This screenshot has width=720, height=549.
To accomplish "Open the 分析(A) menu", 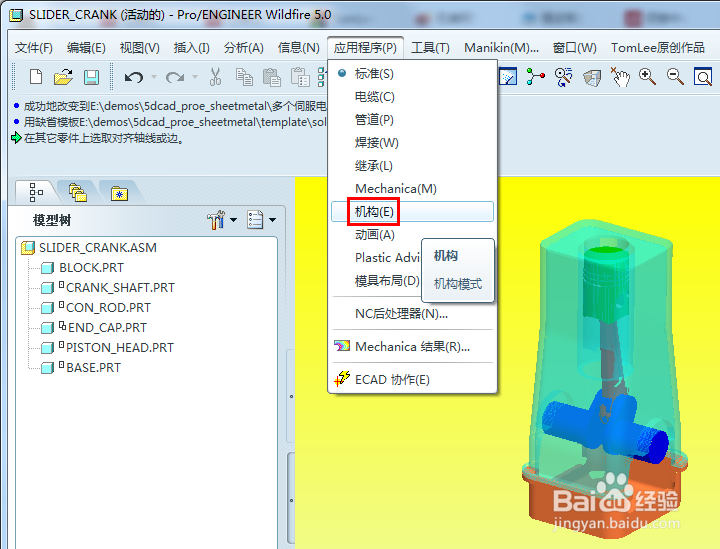I will click(243, 48).
